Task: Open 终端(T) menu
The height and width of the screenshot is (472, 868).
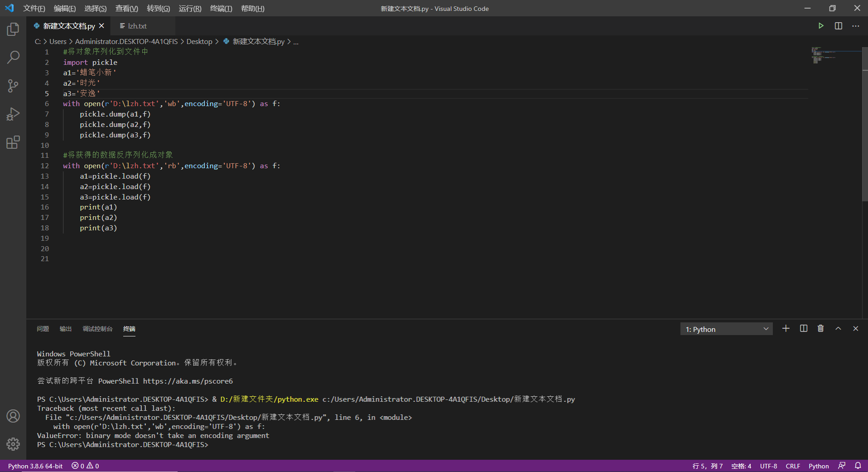Action: [221, 9]
